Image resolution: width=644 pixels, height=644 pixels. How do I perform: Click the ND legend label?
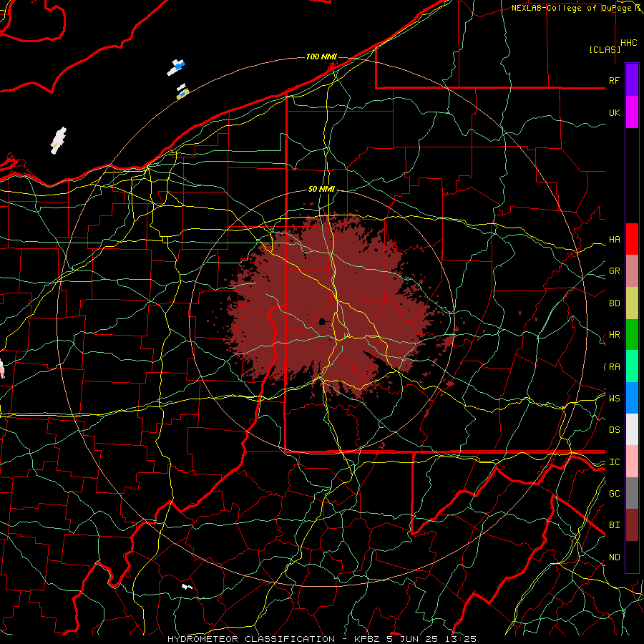point(614,557)
